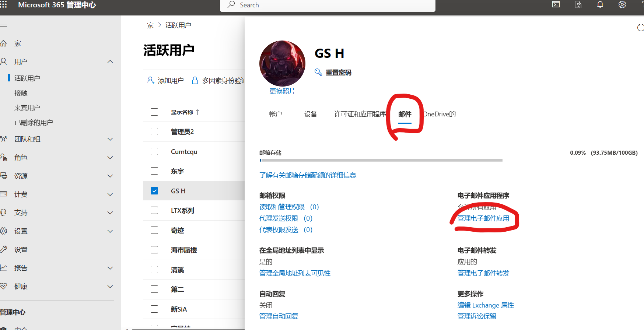Screen dimensions: 644x330
Task: Click the person icon beside 用户
Action: coord(4,62)
